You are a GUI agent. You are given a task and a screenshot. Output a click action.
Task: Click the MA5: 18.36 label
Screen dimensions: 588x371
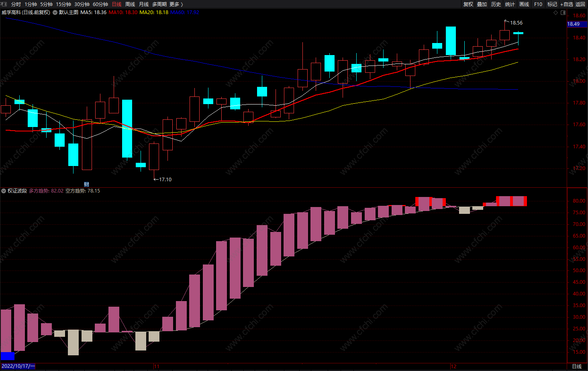[93, 12]
